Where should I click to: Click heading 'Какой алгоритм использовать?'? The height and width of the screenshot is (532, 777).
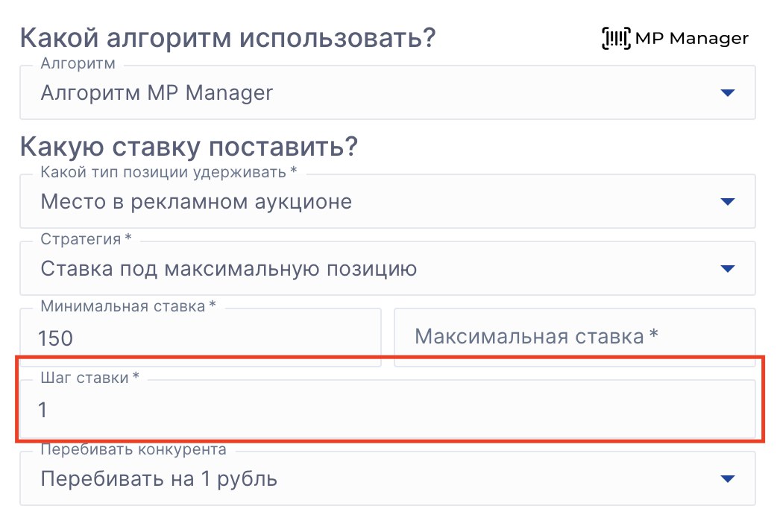point(227,37)
